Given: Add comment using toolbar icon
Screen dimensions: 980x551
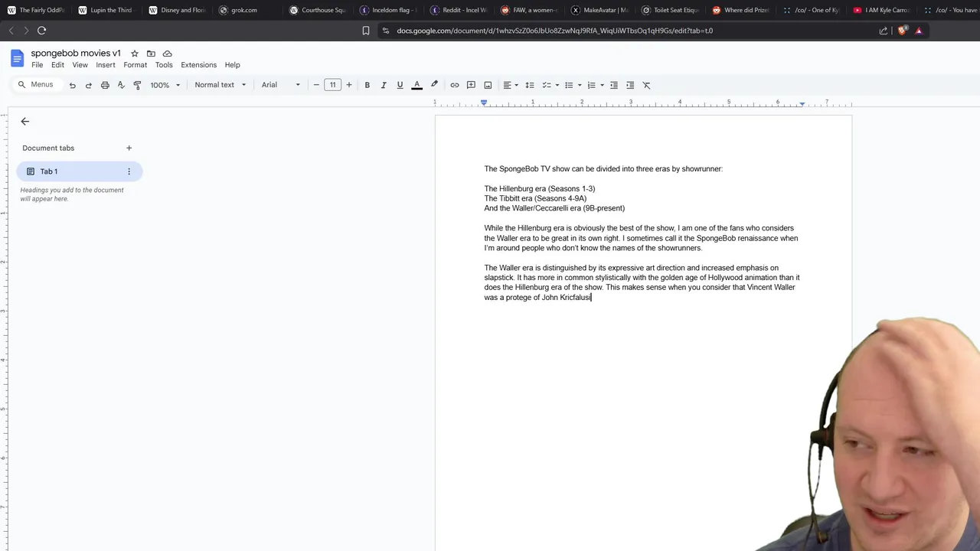Looking at the screenshot, I should click(x=471, y=85).
